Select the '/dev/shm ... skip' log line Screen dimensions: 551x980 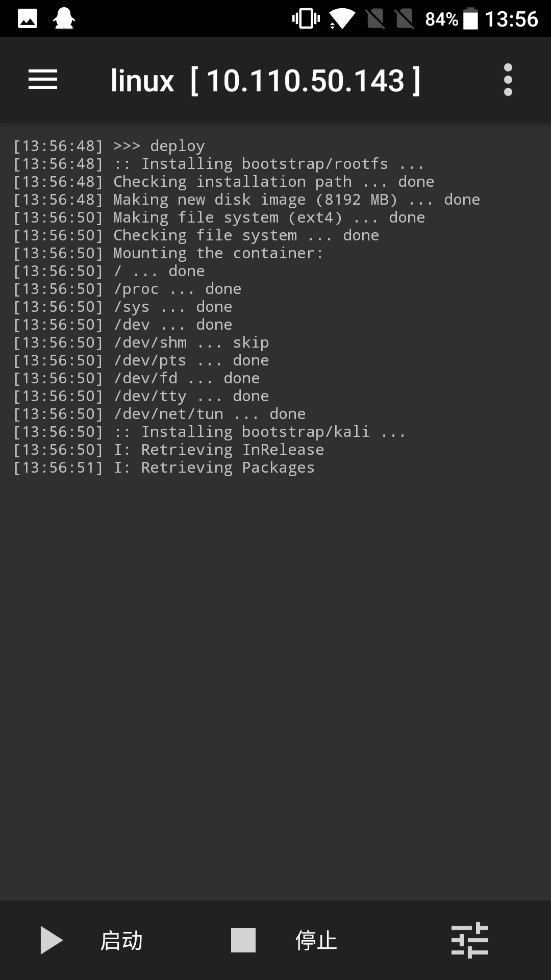[x=141, y=342]
